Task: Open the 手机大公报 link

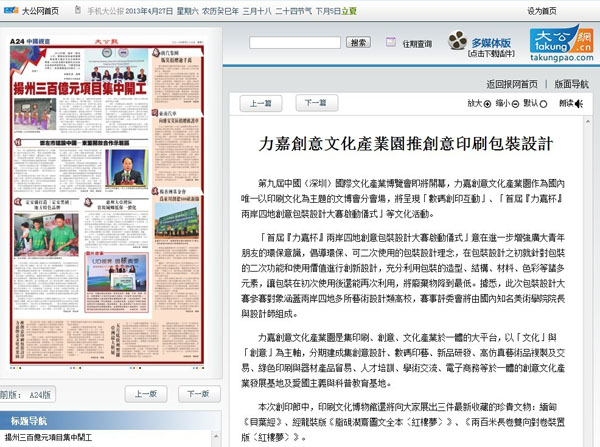Action: coord(106,11)
